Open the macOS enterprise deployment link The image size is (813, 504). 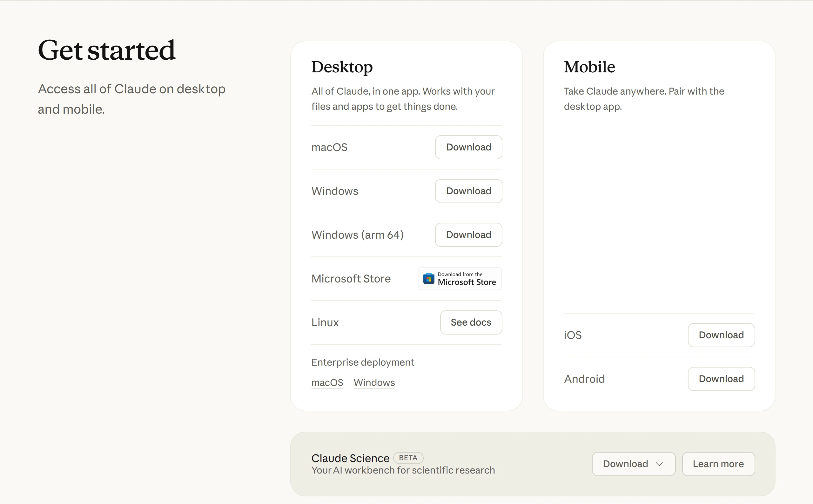click(327, 383)
